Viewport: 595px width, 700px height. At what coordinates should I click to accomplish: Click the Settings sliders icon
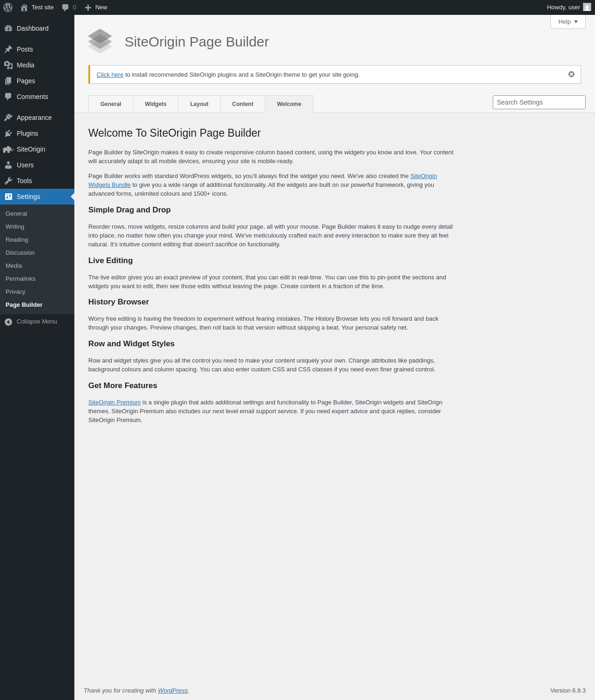pos(8,197)
